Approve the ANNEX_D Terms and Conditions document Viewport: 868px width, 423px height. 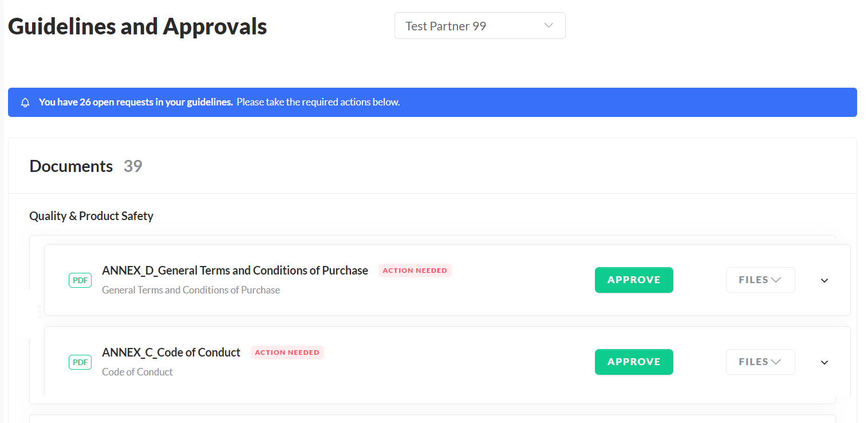click(634, 280)
